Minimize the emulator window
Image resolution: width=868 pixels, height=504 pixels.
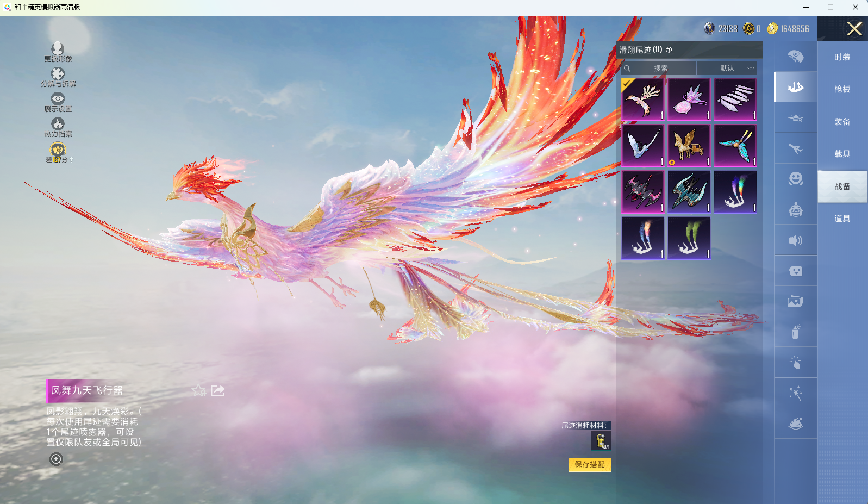point(806,7)
